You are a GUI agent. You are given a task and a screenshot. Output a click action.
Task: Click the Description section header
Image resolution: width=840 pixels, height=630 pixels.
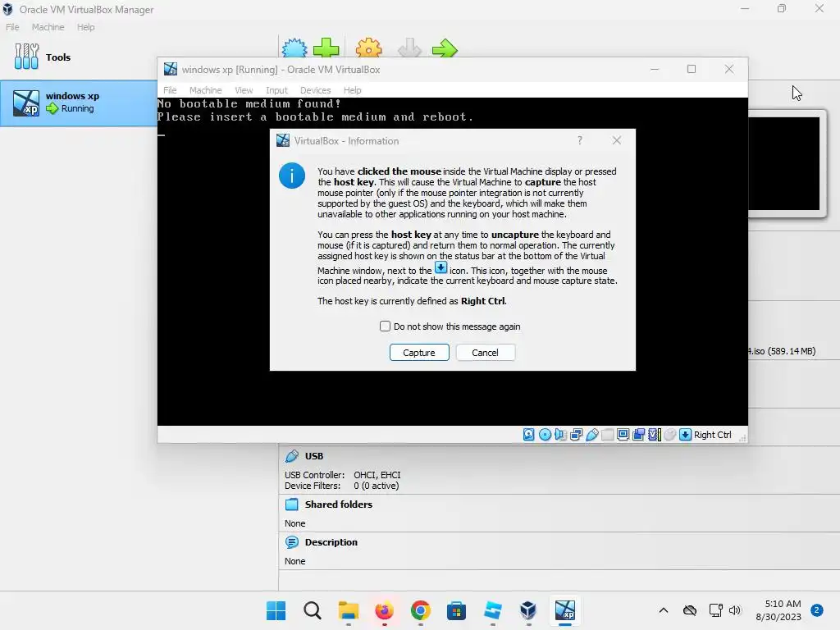click(x=331, y=542)
